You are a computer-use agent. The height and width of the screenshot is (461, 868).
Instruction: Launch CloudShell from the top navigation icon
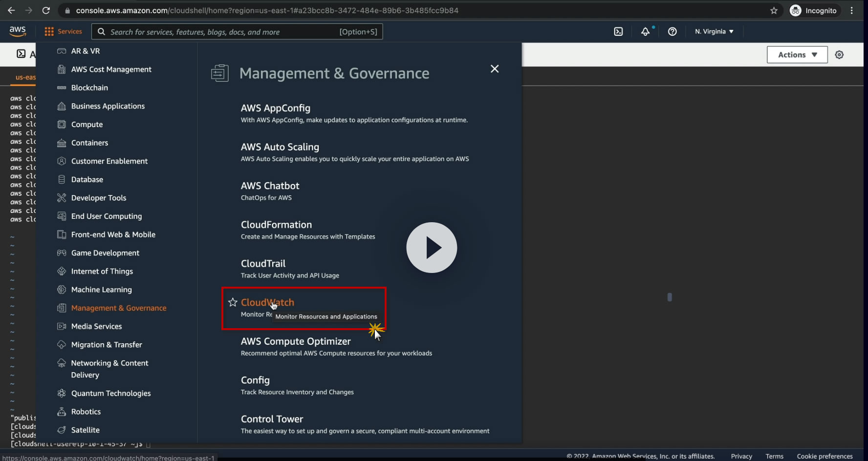(618, 32)
